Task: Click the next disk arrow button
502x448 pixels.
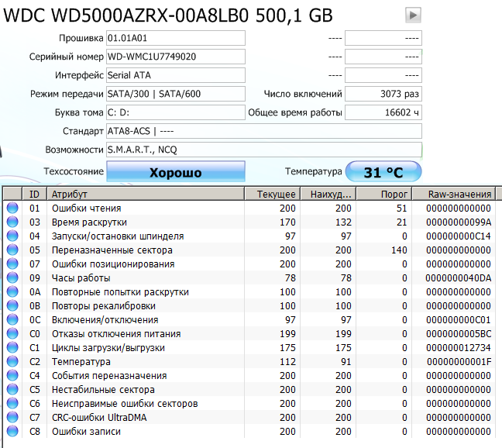Action: [x=413, y=15]
